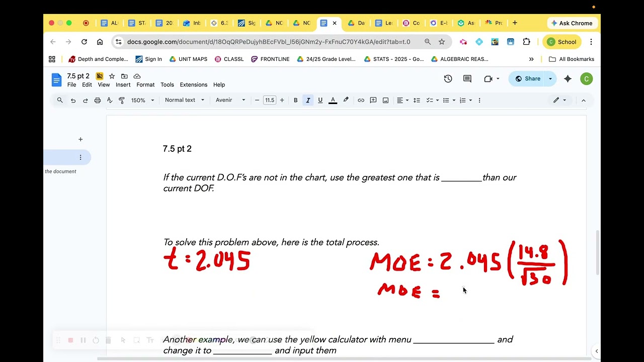Screen dimensions: 644x362
Task: Open the Edit menu
Action: [x=87, y=84]
